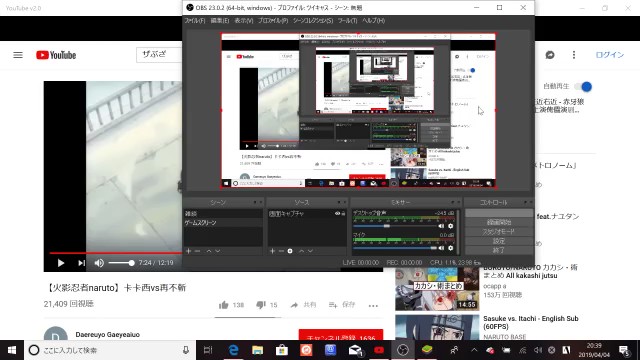Click the YouTube video play button
The width and height of the screenshot is (640, 360).
61,263
